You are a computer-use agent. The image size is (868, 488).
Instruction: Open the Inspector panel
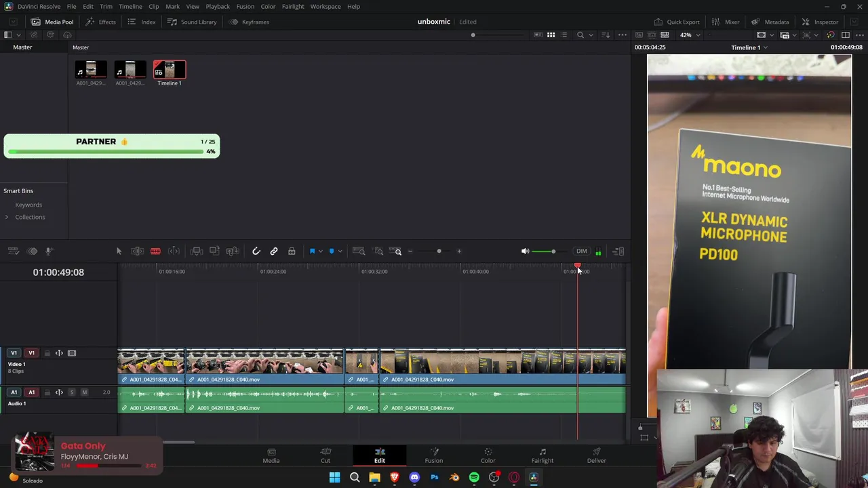point(820,22)
